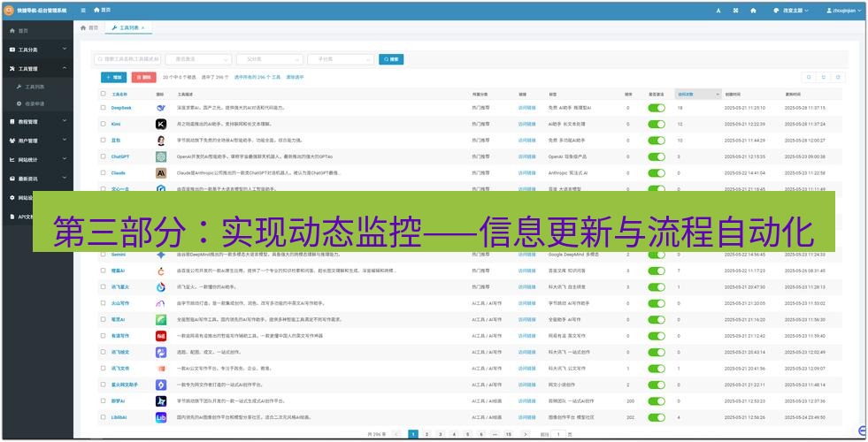Focus the tool name search field
This screenshot has width=868, height=442.
(x=127, y=59)
